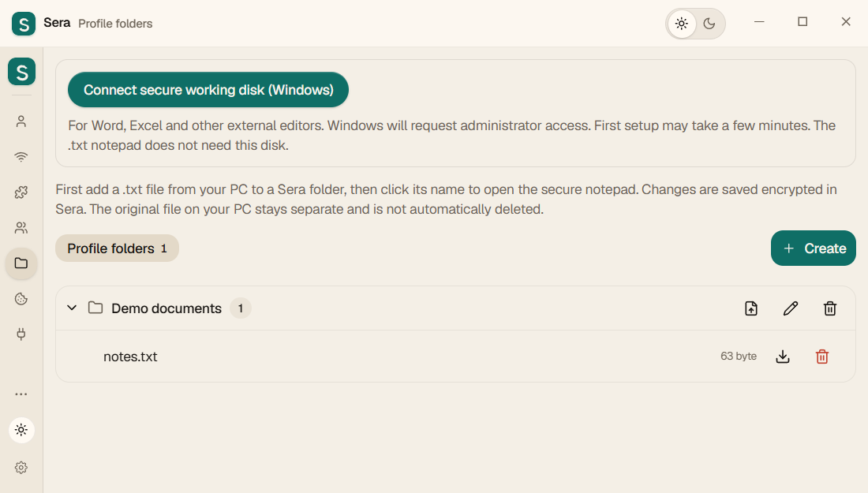Open the settings gear in sidebar
Image resolution: width=868 pixels, height=493 pixels.
tap(21, 468)
